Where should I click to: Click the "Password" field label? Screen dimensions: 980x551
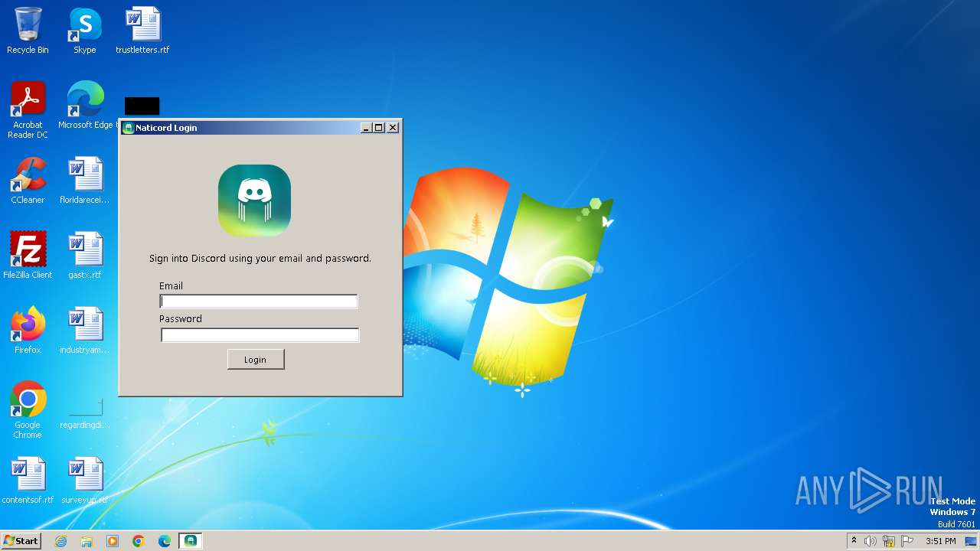(x=181, y=319)
